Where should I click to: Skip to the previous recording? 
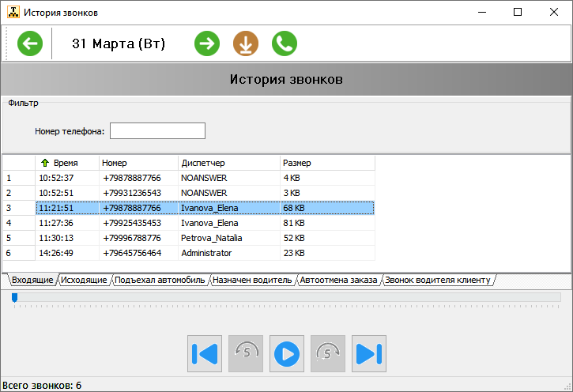(x=205, y=353)
